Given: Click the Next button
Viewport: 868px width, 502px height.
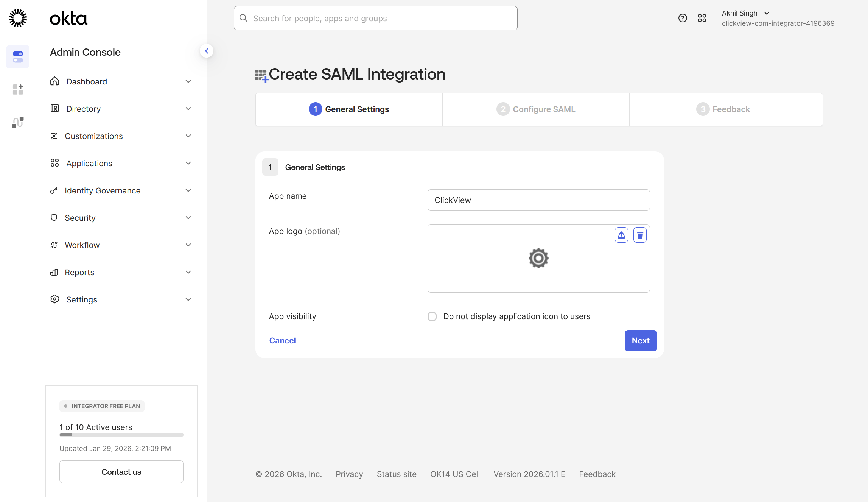Looking at the screenshot, I should (x=641, y=341).
